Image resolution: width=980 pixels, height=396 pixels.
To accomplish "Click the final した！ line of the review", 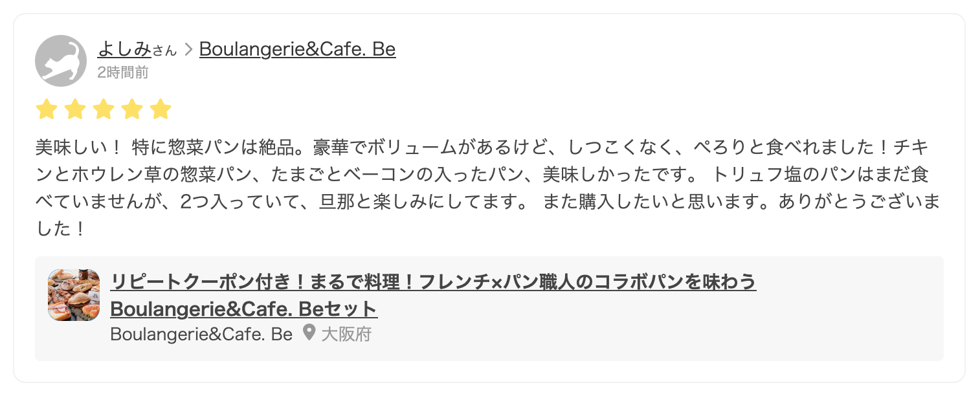I will (x=60, y=229).
